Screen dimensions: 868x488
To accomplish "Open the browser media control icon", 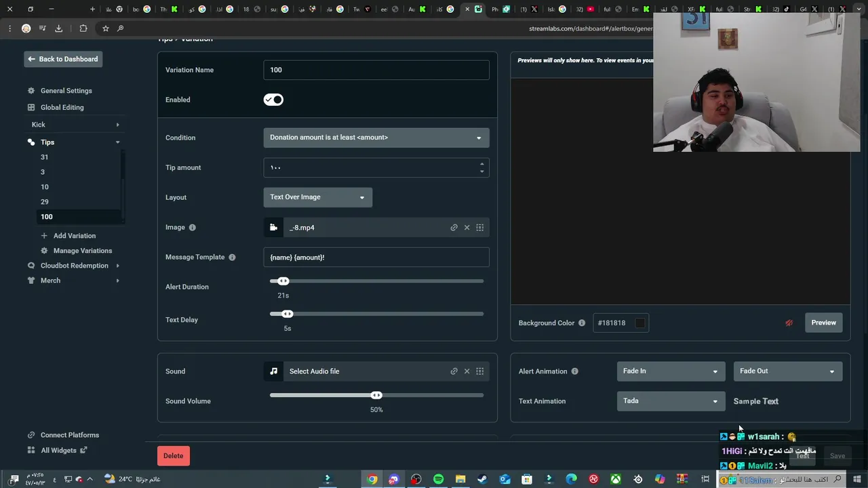I will (x=42, y=28).
